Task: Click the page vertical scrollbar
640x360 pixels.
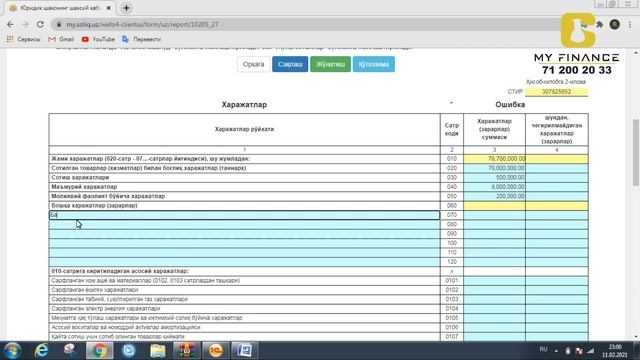Action: pos(636,153)
